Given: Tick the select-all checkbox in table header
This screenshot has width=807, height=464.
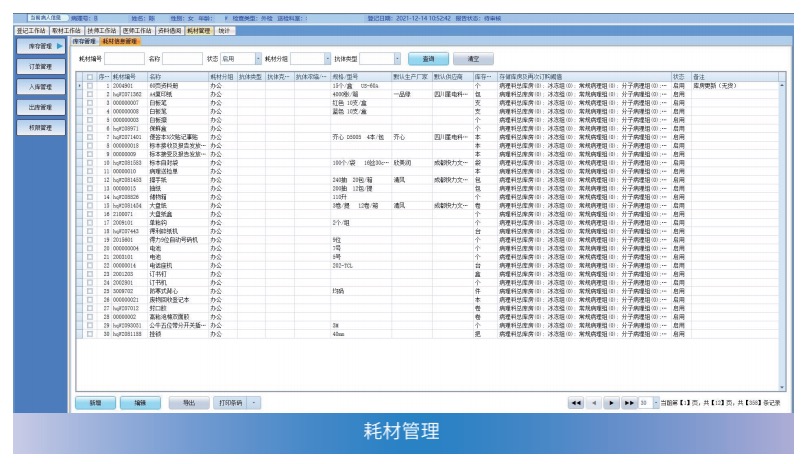Looking at the screenshot, I should [x=90, y=77].
